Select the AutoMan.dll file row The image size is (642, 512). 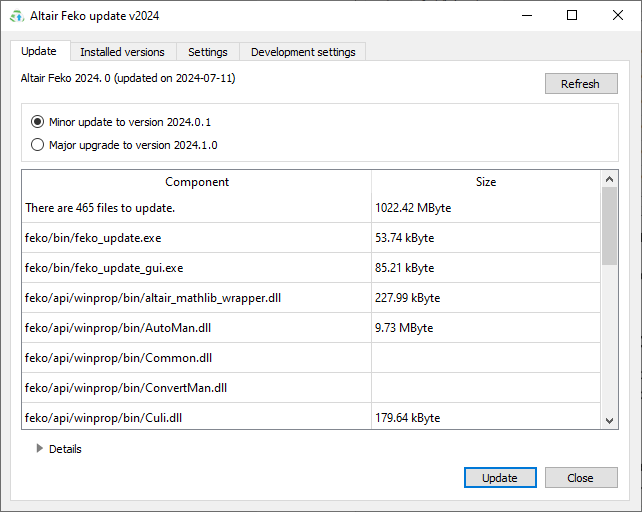197,328
